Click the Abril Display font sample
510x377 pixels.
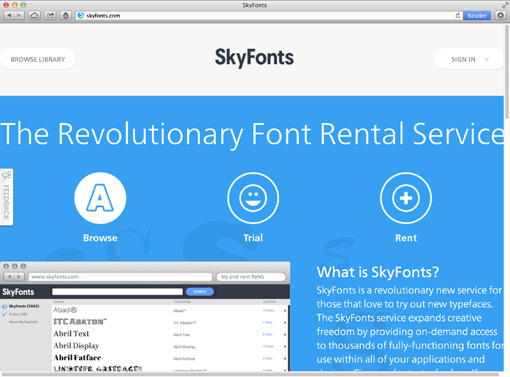76,346
